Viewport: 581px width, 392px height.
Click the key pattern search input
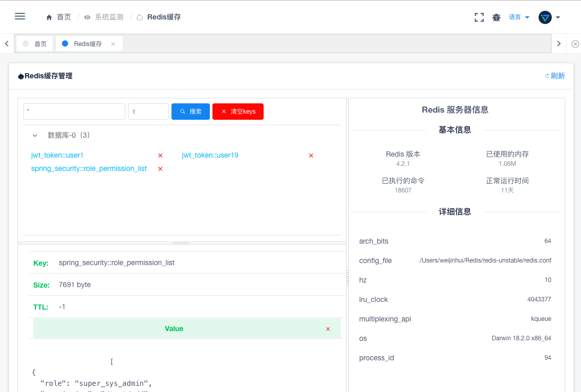(x=74, y=112)
